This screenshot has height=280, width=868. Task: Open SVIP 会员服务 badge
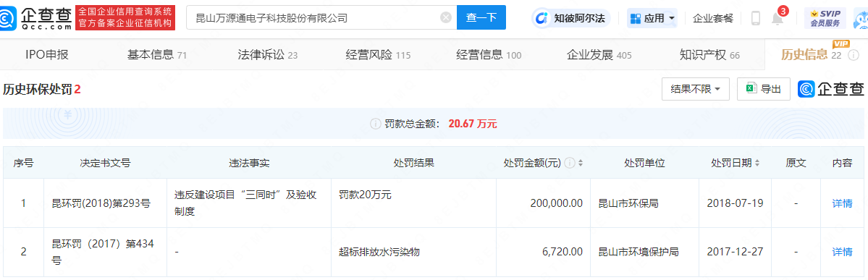(x=825, y=18)
